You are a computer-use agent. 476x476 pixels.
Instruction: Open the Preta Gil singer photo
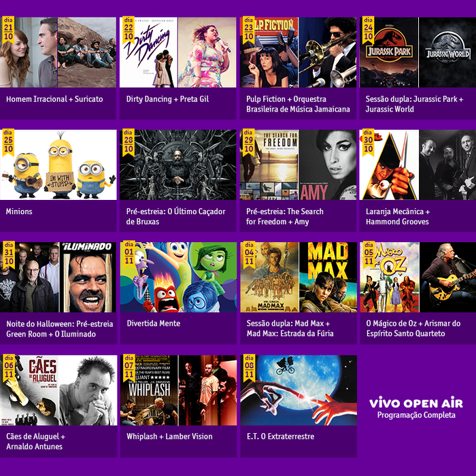(x=207, y=52)
